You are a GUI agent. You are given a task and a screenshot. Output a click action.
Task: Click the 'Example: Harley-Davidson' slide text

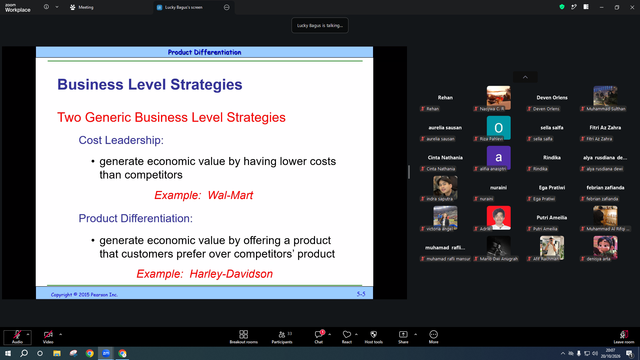(x=204, y=273)
